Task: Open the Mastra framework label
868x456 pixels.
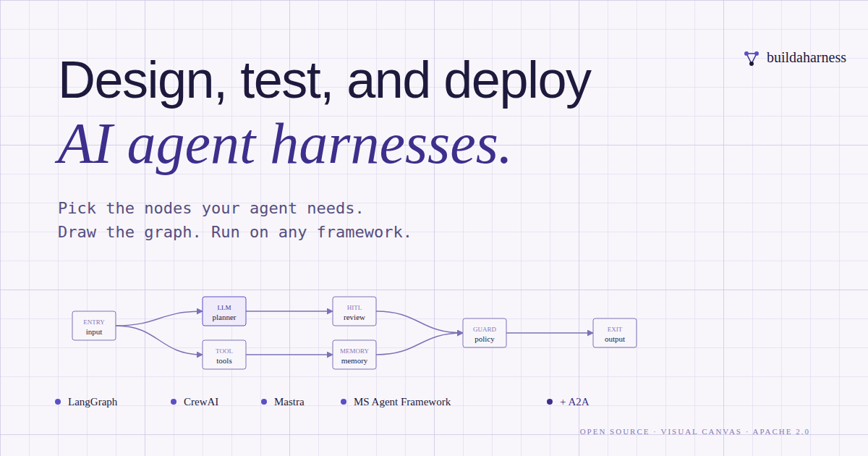Action: (x=289, y=402)
